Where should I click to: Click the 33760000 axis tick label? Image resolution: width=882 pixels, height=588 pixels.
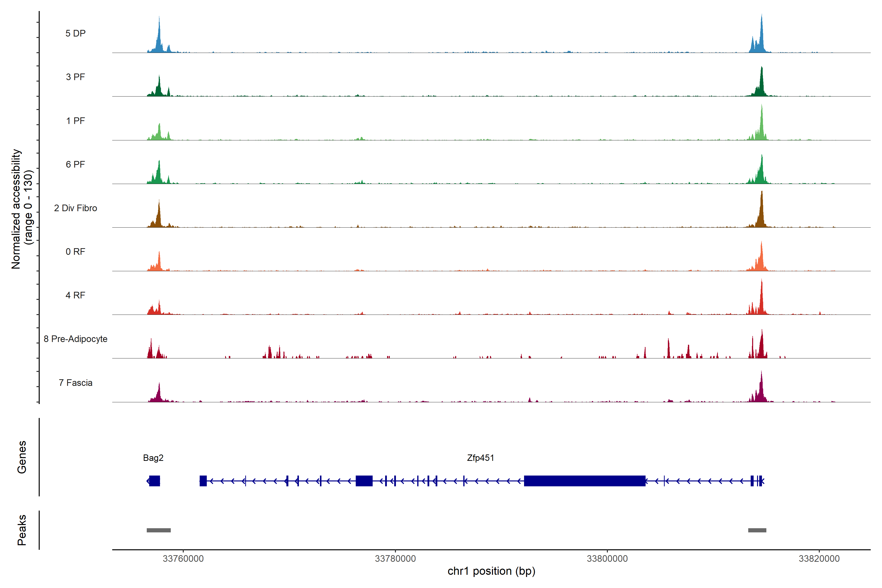(183, 558)
